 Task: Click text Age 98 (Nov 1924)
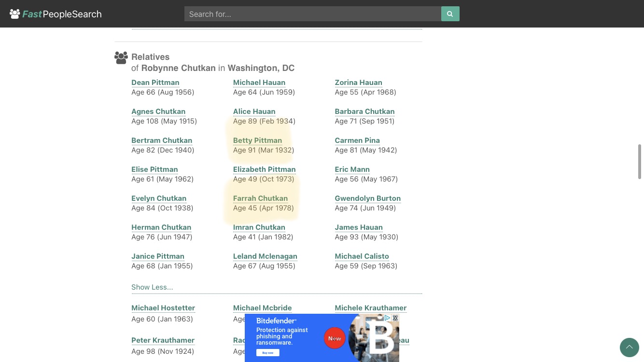tap(163, 351)
